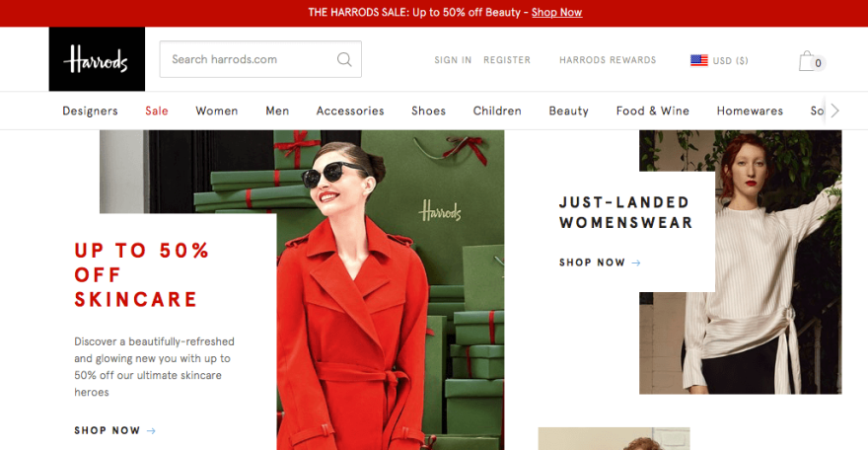Click the search magnifier icon

pyautogui.click(x=344, y=59)
